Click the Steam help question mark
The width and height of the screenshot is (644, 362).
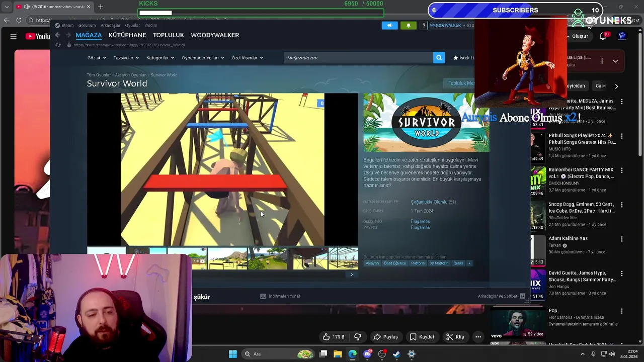(x=424, y=25)
